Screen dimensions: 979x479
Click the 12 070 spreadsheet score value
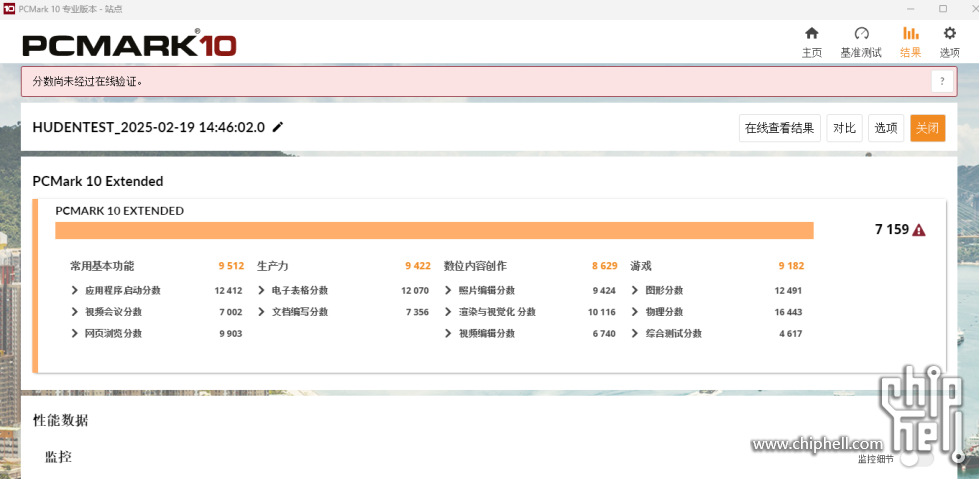[x=415, y=290]
